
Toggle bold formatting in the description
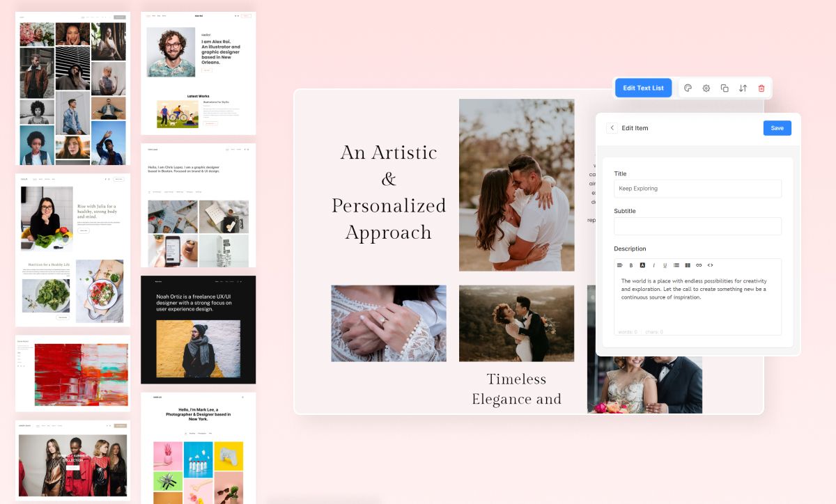point(631,265)
